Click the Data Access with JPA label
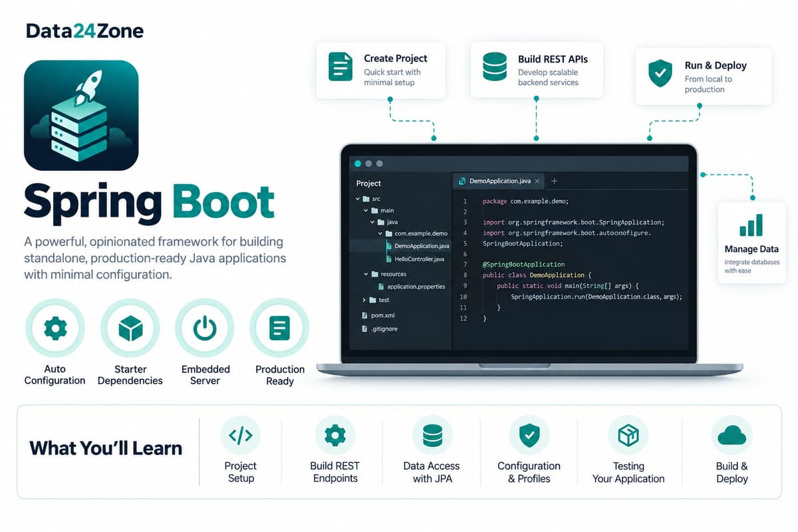The width and height of the screenshot is (798, 532). click(432, 472)
